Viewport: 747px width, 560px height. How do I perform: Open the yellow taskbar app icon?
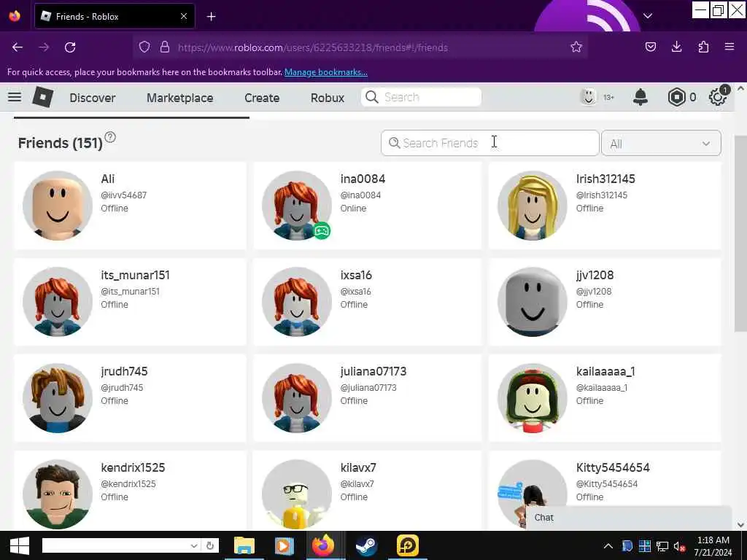click(x=407, y=545)
